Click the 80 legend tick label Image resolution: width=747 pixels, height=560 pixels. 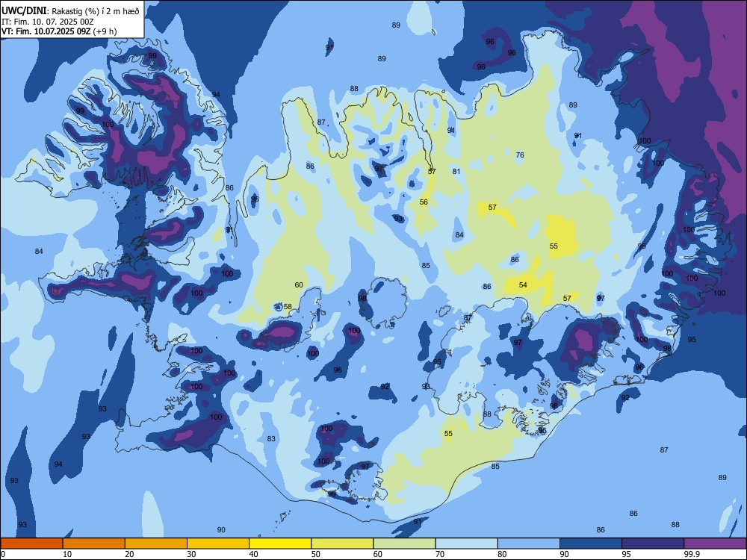[502, 554]
